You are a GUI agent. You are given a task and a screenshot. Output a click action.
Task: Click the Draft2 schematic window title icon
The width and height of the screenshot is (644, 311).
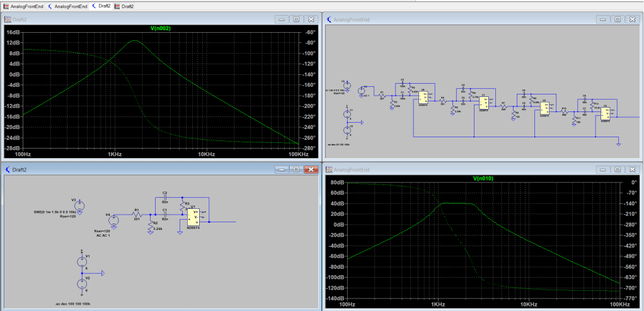coord(8,170)
